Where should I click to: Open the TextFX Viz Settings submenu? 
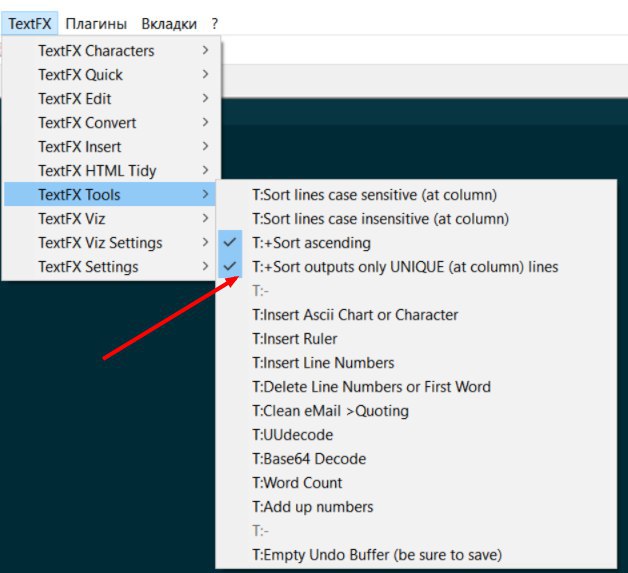[x=110, y=243]
